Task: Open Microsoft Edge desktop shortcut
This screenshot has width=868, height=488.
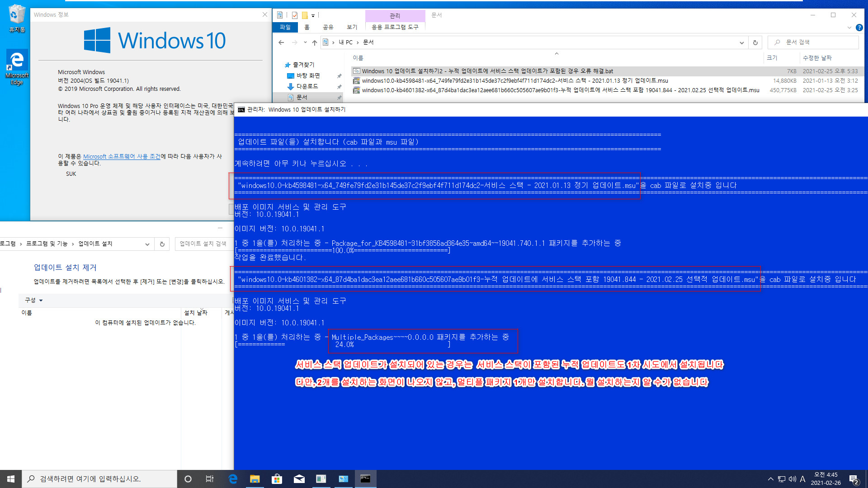Action: click(x=17, y=67)
